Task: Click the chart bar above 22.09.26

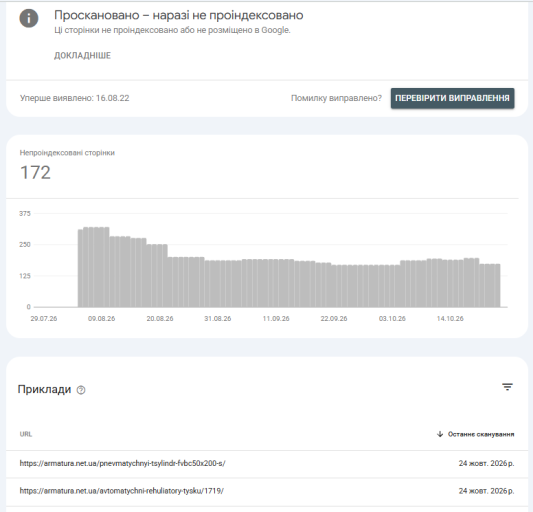Action: tap(334, 286)
